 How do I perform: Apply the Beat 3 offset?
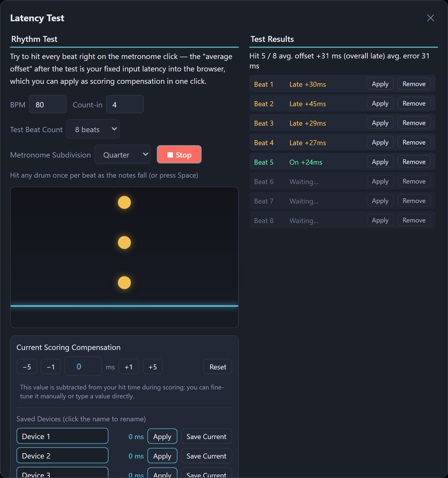[x=380, y=123]
